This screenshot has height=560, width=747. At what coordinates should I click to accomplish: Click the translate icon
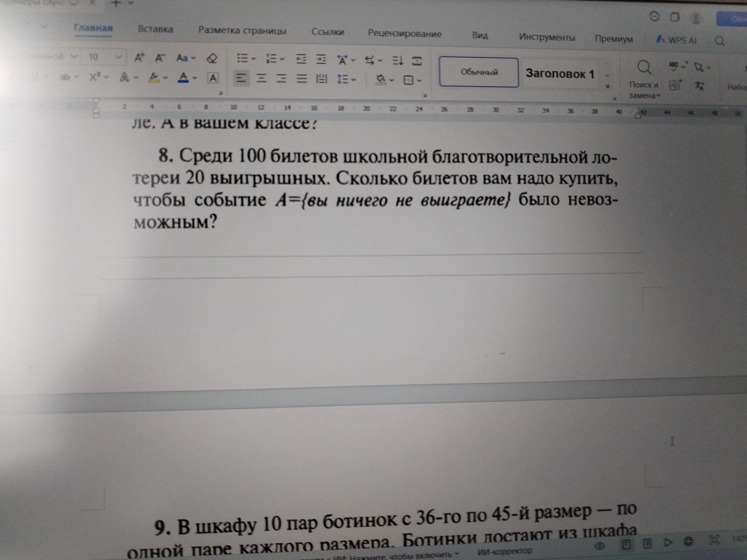point(700,86)
